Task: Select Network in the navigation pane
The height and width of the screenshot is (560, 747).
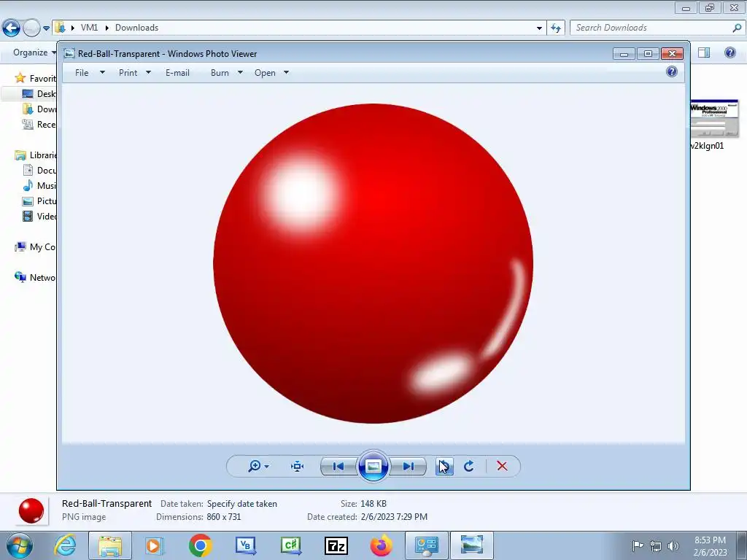Action: 36,278
